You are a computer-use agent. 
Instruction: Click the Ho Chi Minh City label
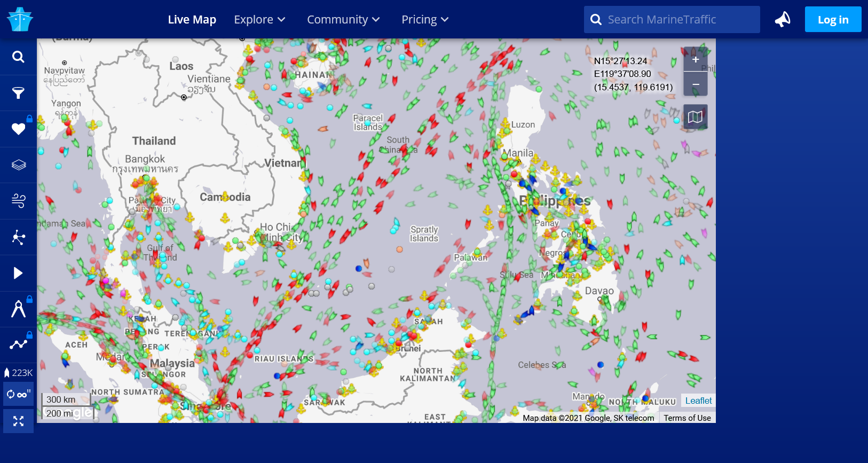[x=281, y=232]
